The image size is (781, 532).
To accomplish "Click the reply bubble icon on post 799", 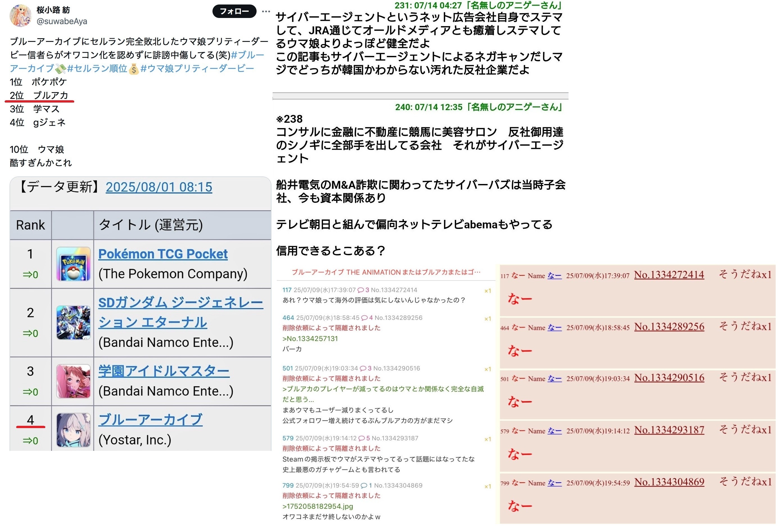I will 364,486.
